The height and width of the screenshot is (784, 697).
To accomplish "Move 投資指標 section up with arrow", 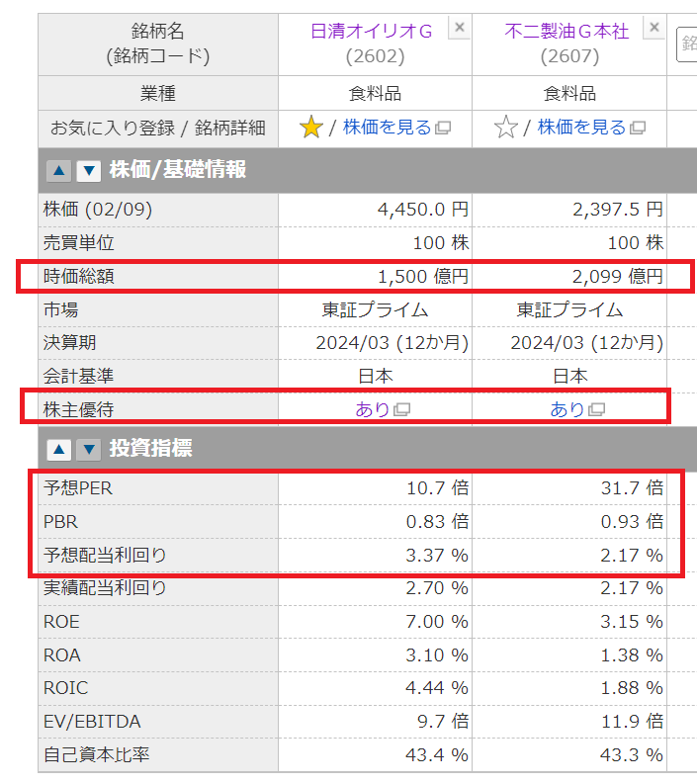I will coord(59,450).
